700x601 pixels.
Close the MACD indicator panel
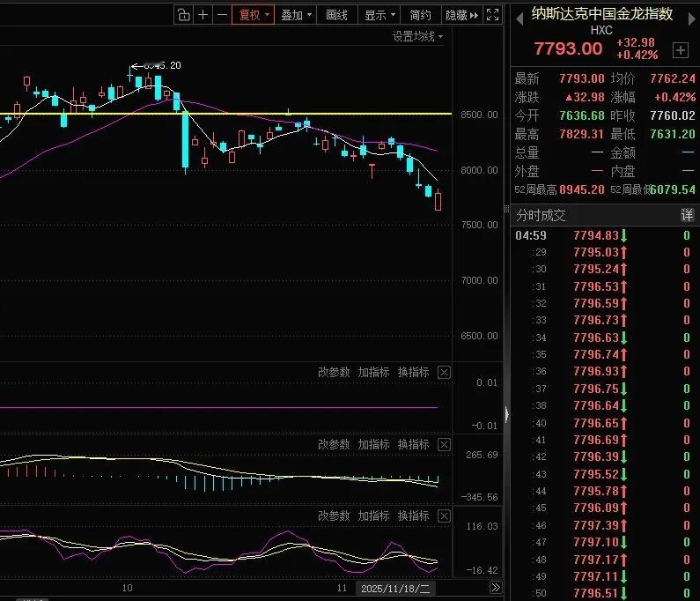[x=444, y=445]
